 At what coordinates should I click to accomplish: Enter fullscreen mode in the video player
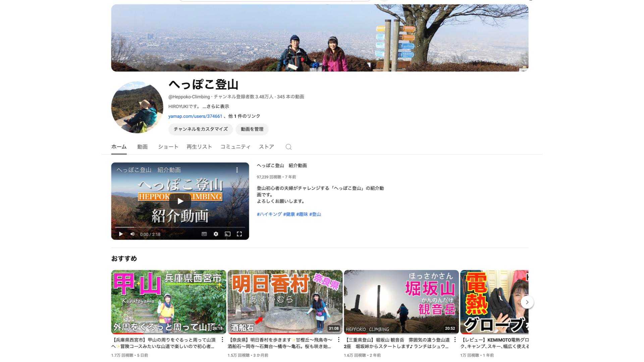pyautogui.click(x=239, y=234)
